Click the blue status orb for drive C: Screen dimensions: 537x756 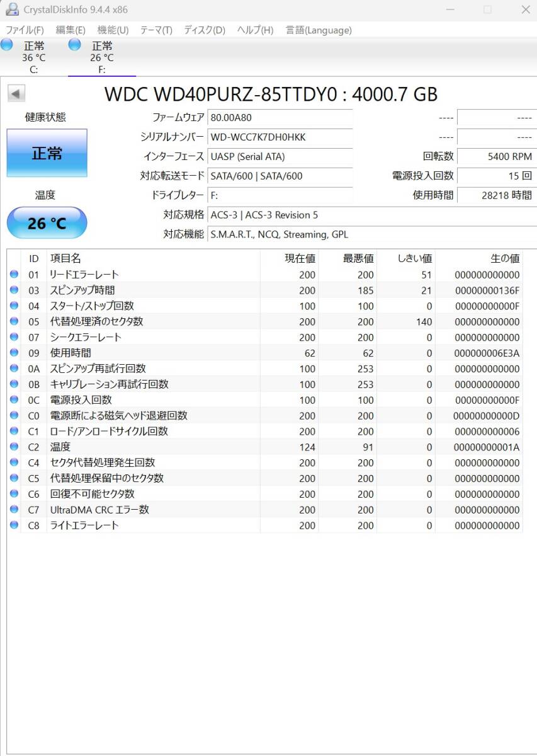tap(6, 44)
